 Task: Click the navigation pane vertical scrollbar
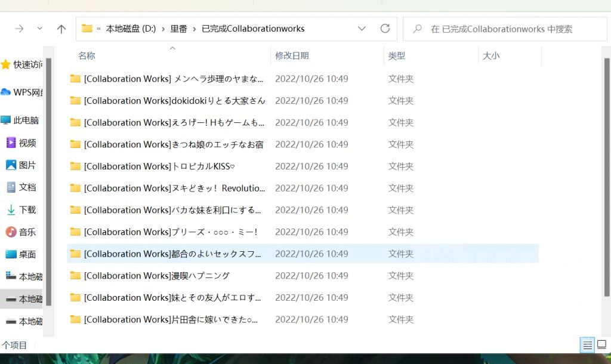click(49, 179)
